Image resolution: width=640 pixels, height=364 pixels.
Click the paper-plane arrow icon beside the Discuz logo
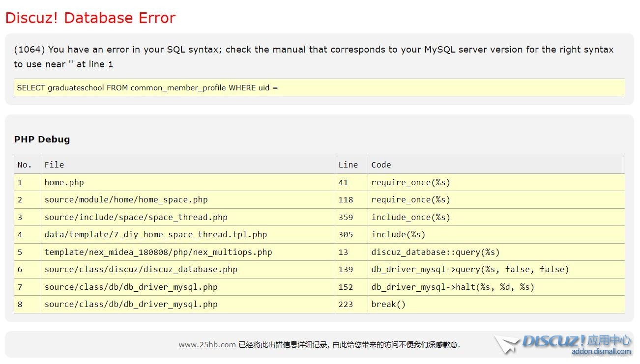click(506, 344)
